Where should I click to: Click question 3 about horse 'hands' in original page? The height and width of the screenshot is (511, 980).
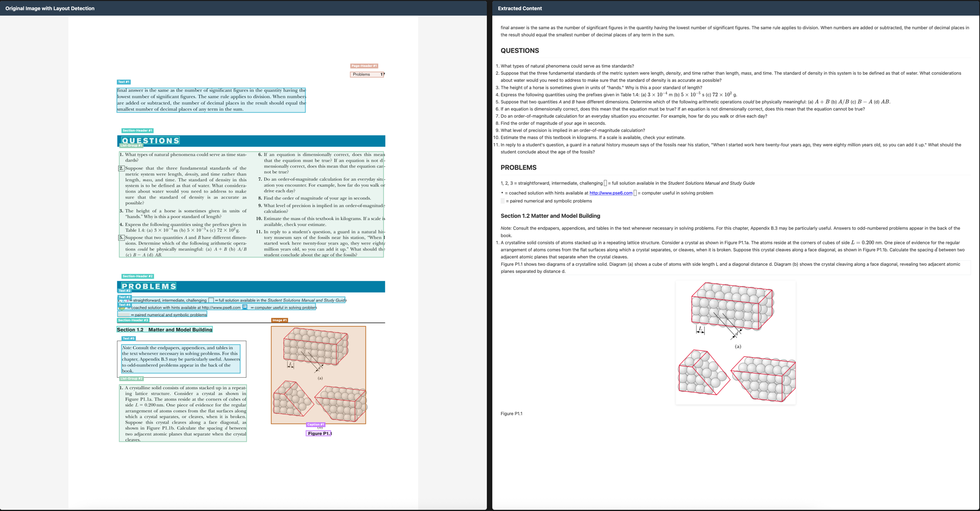point(183,214)
